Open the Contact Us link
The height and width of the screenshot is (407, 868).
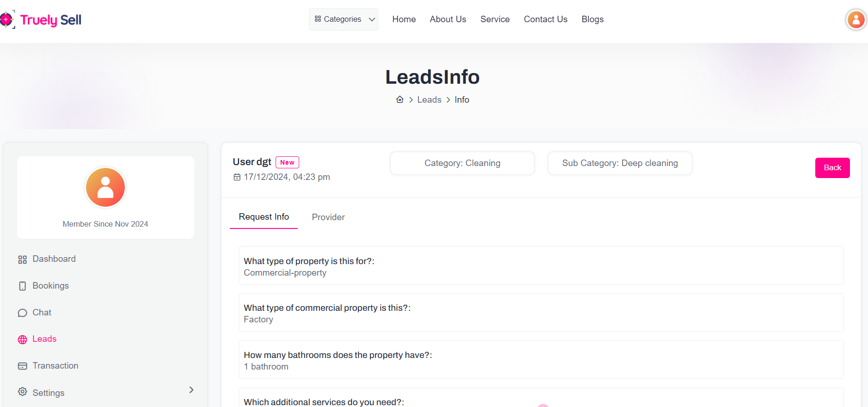tap(545, 19)
